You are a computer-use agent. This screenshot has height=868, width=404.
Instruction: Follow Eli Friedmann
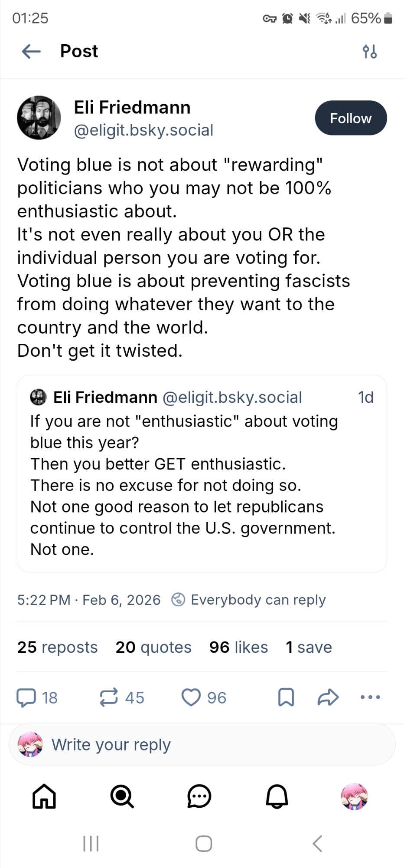tap(350, 118)
